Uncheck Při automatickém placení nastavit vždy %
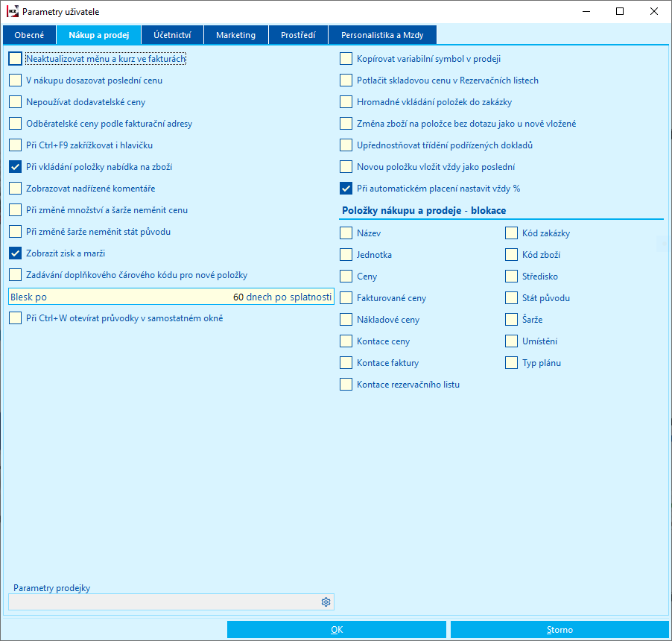Screen dimensions: 672x641 (346, 189)
